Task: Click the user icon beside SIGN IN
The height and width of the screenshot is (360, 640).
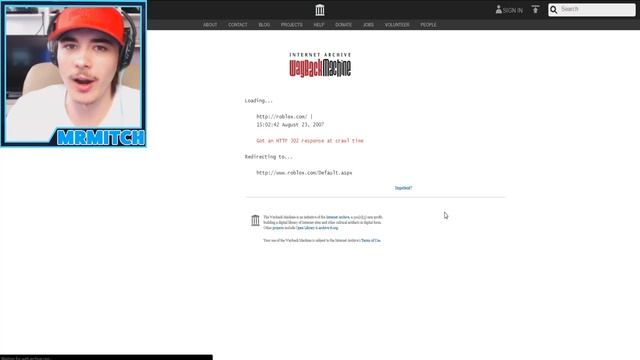Action: click(498, 9)
